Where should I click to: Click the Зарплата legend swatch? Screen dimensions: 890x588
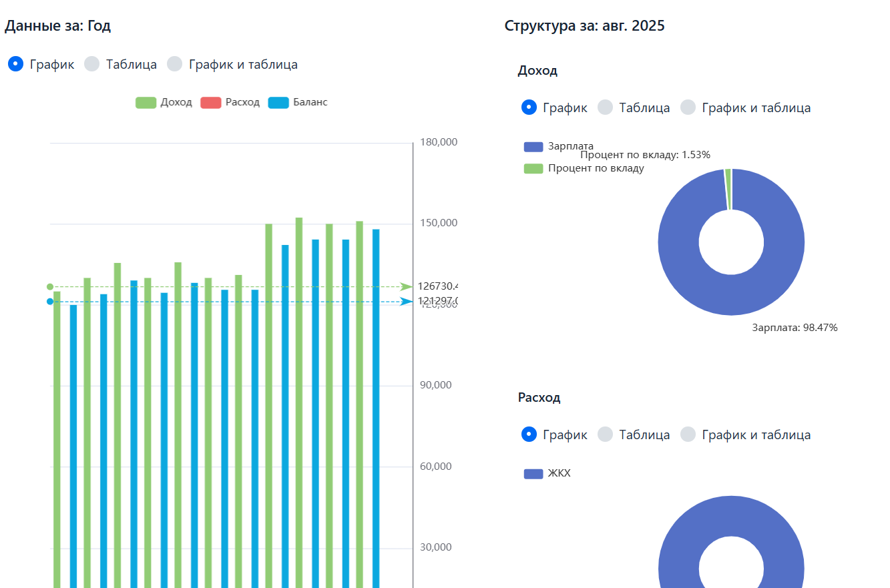[533, 147]
